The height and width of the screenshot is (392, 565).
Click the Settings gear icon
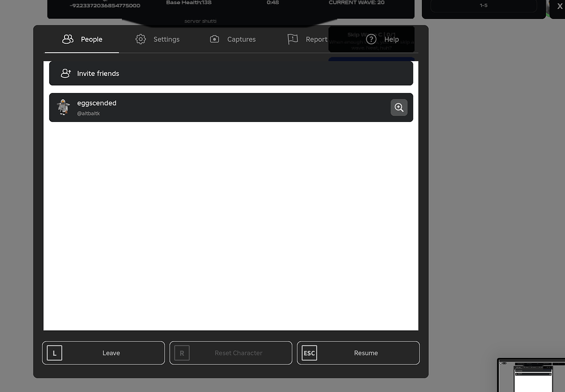coord(141,39)
